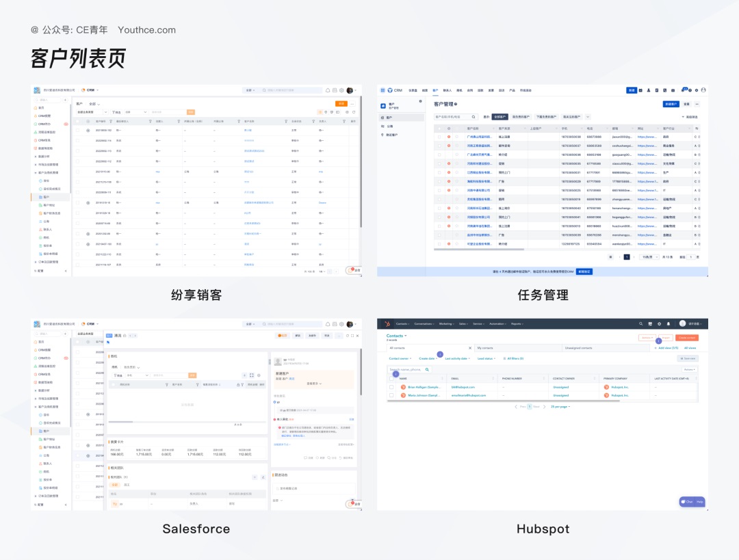Tick checkbox of the Deane row in 纷享销客
The width and height of the screenshot is (739, 560).
78,203
